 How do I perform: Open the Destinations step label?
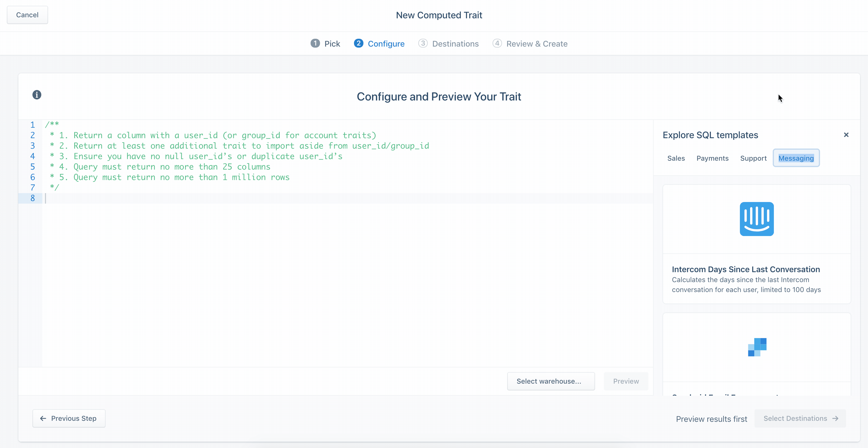455,44
